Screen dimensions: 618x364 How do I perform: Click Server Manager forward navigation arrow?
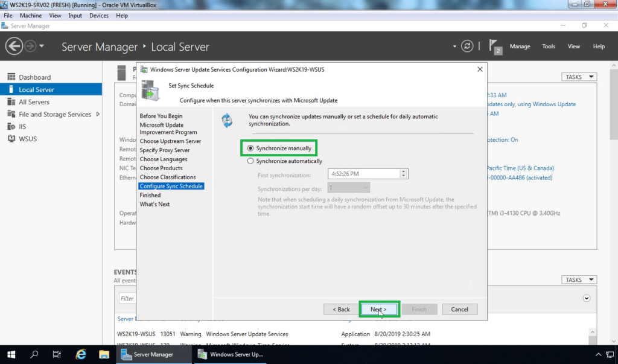(x=30, y=46)
